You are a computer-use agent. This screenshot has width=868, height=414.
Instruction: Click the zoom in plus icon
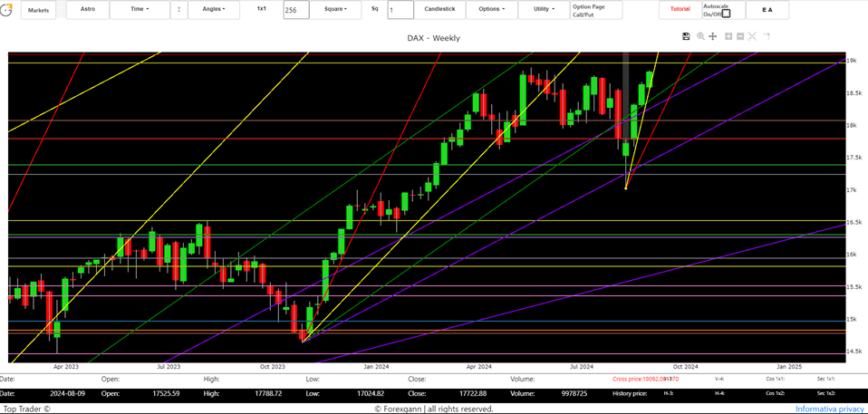tap(728, 36)
